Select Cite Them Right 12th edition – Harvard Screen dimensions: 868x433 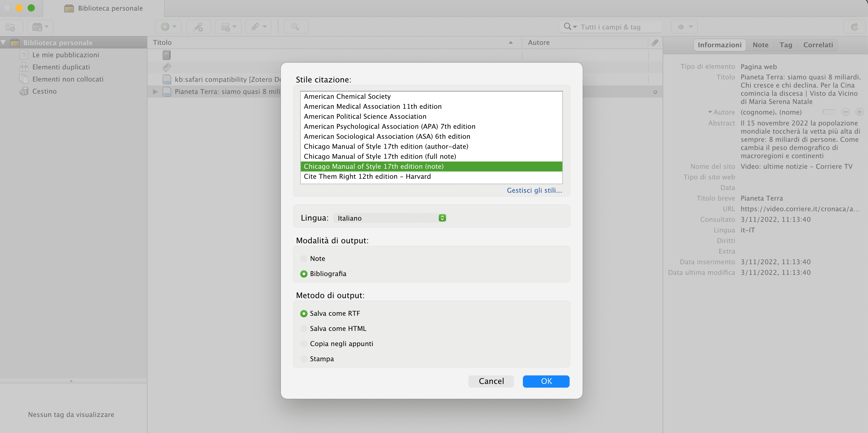pos(431,177)
